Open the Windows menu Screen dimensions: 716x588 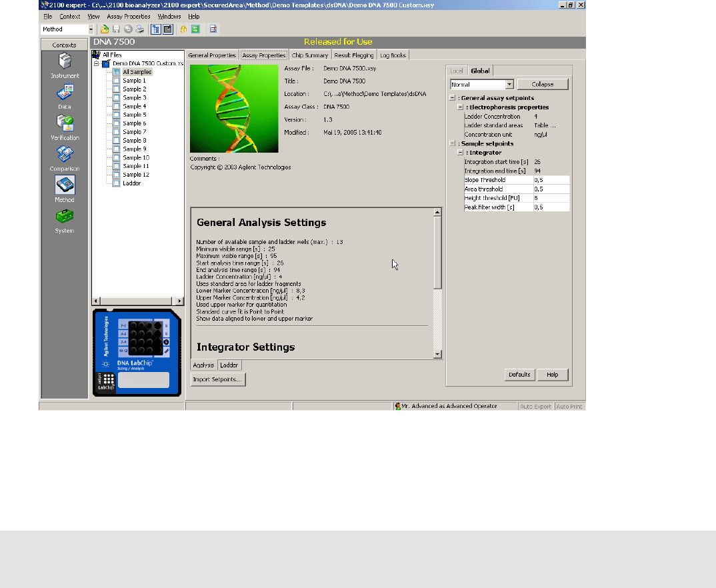169,17
